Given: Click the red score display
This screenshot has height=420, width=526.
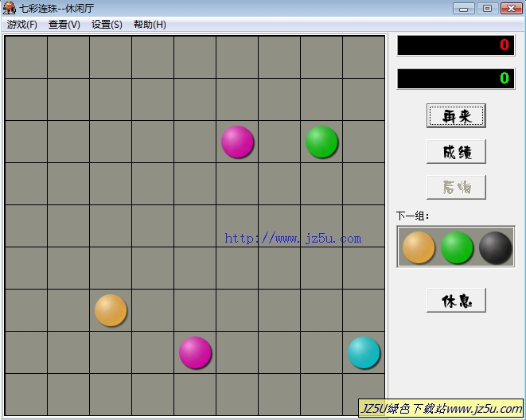Looking at the screenshot, I should 455,45.
